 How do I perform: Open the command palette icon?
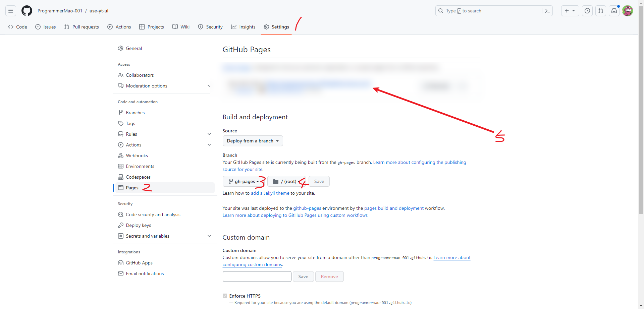[547, 11]
